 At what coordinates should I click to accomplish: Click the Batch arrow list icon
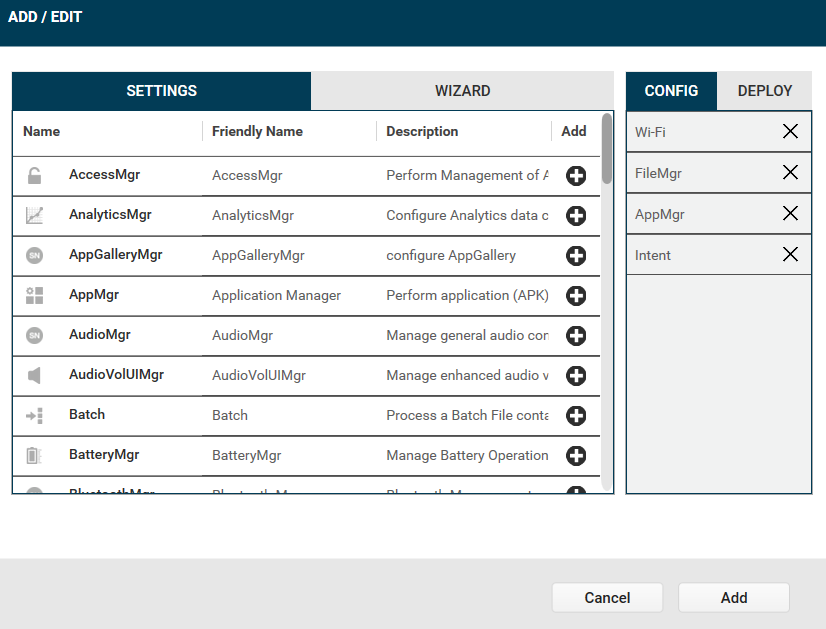click(x=34, y=416)
